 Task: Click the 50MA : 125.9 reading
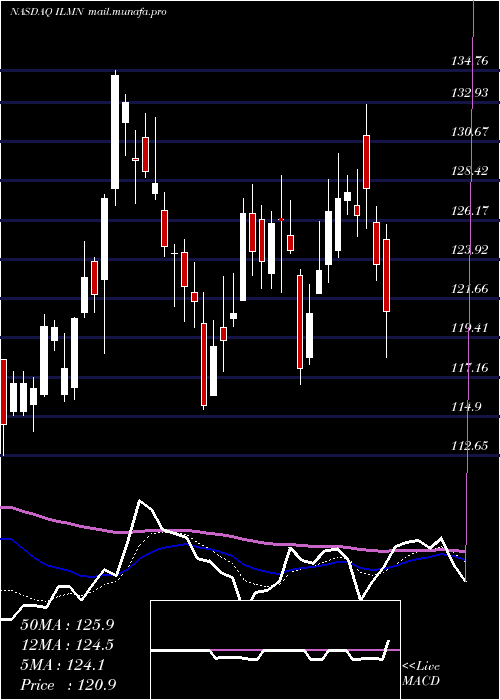click(x=67, y=625)
